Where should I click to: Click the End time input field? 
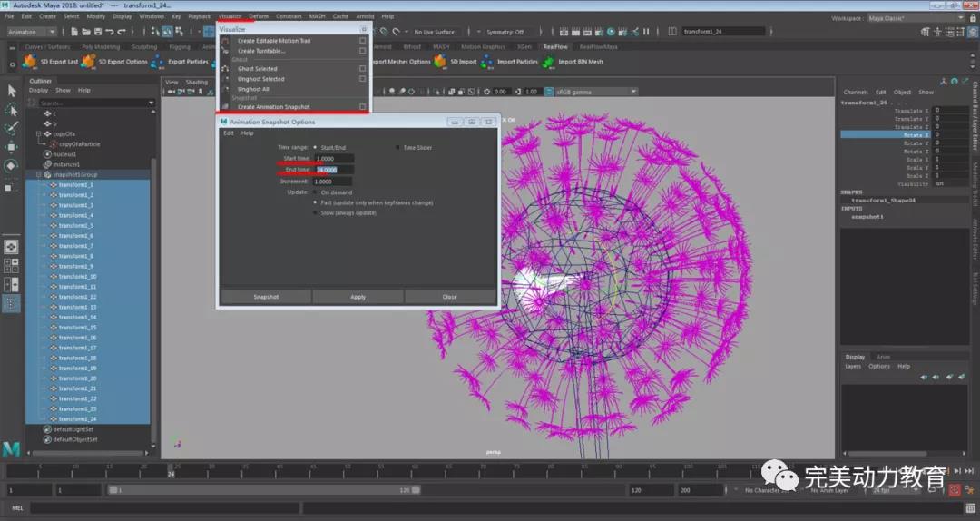pos(333,170)
